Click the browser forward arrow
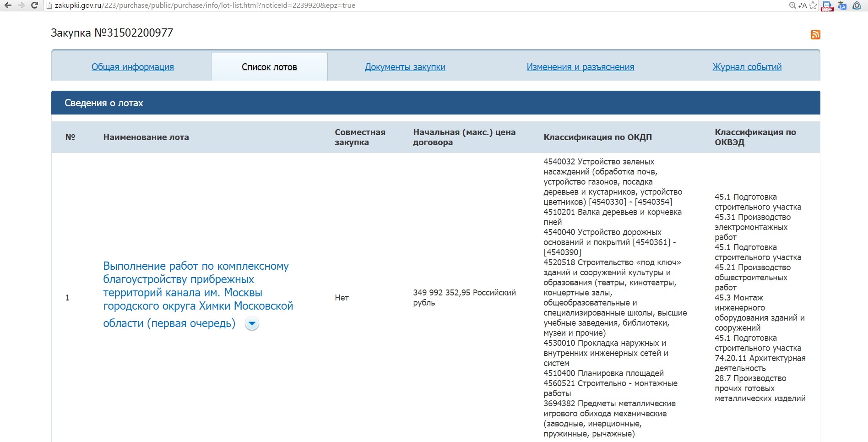The width and height of the screenshot is (868, 442). click(21, 5)
